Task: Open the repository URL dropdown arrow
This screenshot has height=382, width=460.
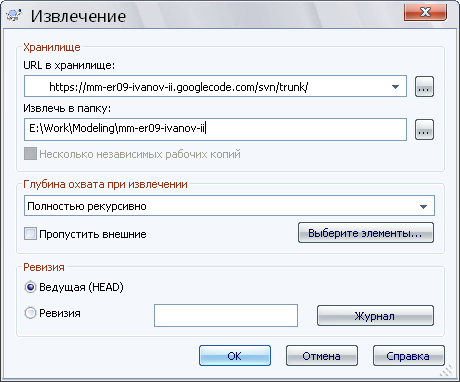Action: (395, 87)
